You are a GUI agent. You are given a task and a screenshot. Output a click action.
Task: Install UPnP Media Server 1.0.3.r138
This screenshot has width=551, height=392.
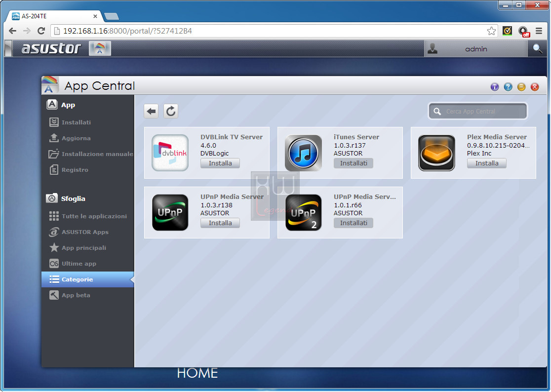point(220,223)
